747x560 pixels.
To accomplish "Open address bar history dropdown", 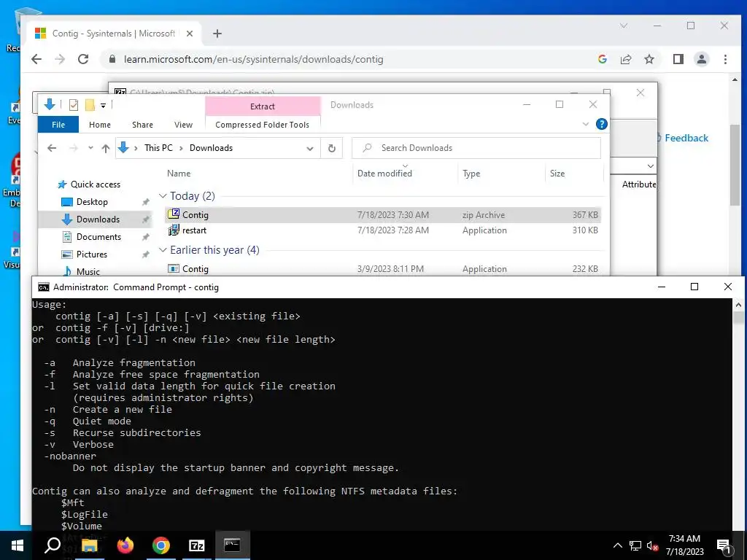I will coord(309,148).
